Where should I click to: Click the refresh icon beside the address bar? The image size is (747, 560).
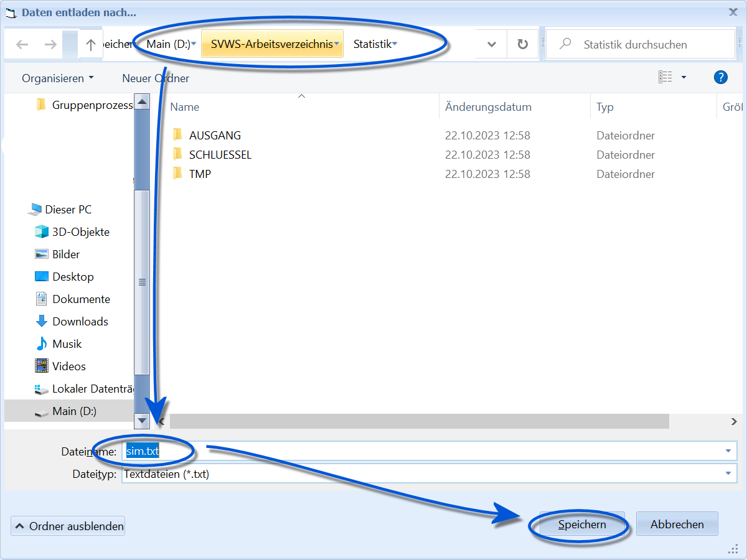click(x=523, y=44)
